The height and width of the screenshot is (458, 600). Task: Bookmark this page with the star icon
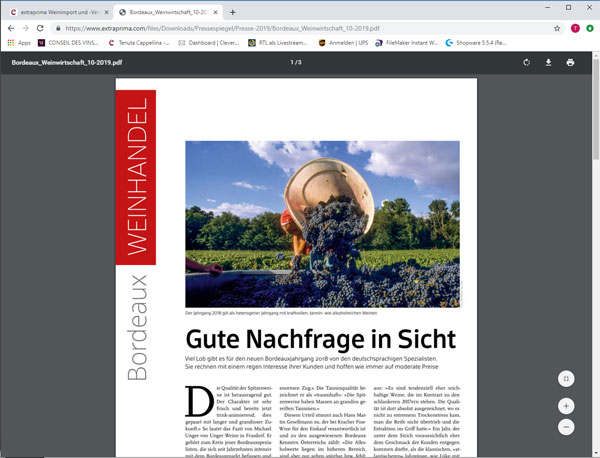(x=557, y=28)
